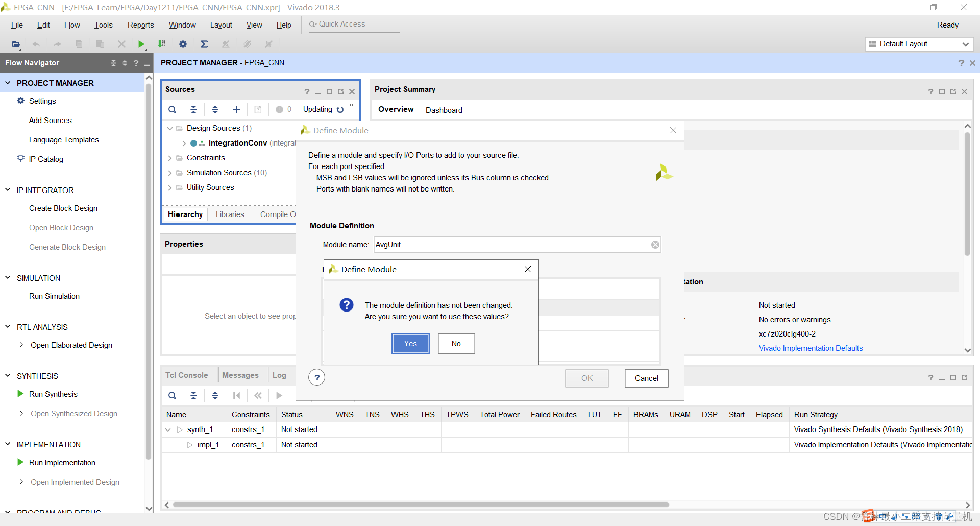The height and width of the screenshot is (526, 980).
Task: Collapse PROJECT MANAGER section
Action: 8,82
